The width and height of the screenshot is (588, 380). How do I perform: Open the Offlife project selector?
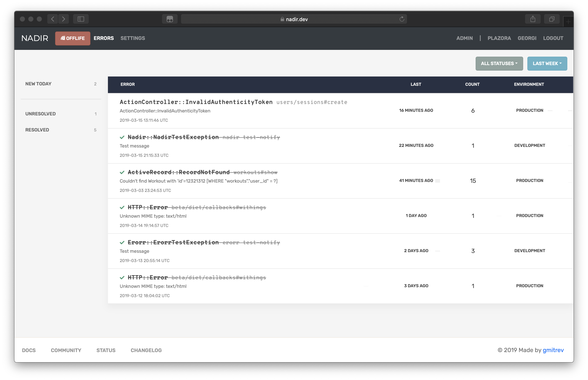click(73, 38)
